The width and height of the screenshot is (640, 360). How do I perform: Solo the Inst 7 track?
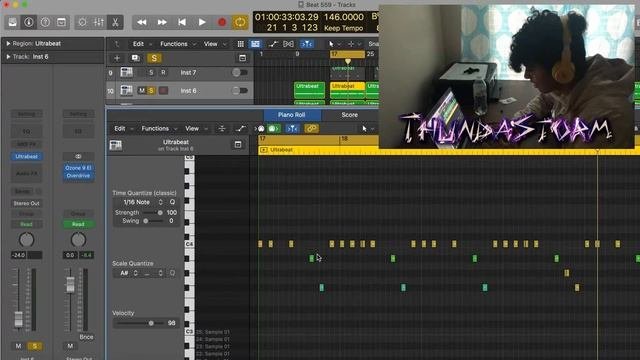pyautogui.click(x=151, y=73)
